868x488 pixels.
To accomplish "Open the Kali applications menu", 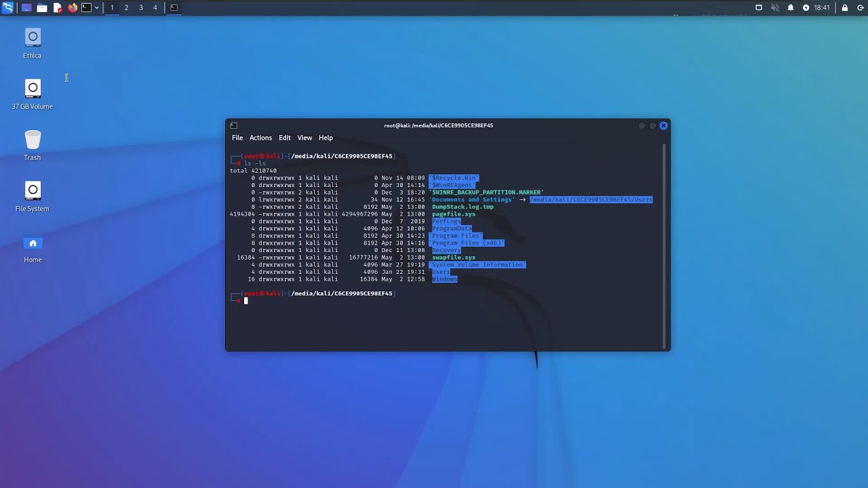I will coord(7,7).
